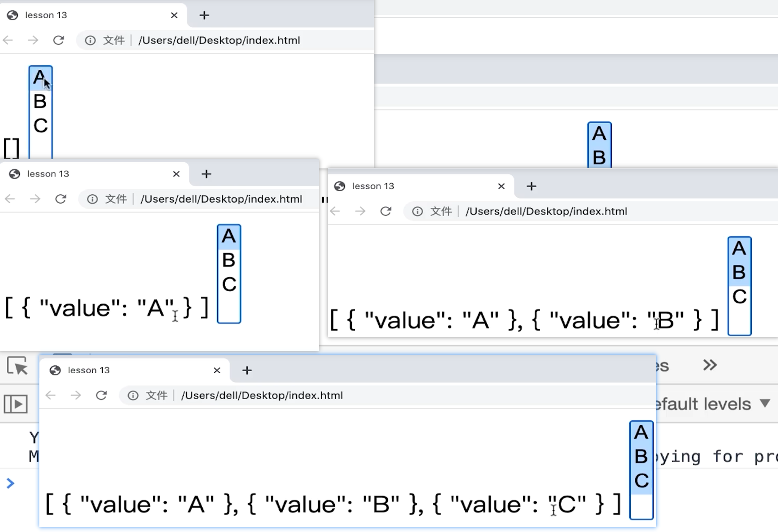Go forward in the empty-array window

pos(33,40)
